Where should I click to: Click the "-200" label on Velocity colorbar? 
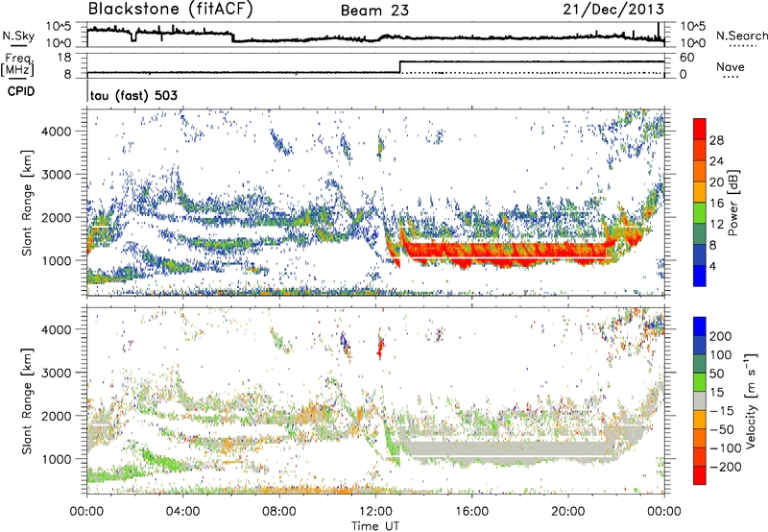pos(725,467)
